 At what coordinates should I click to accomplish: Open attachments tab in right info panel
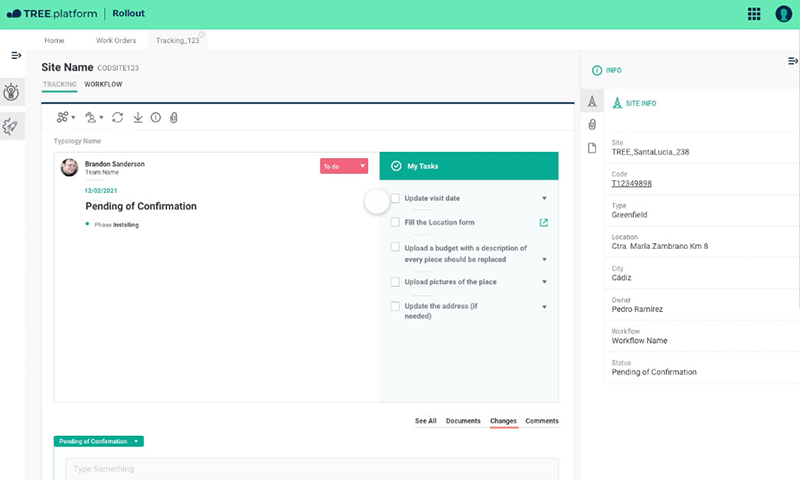pos(592,125)
